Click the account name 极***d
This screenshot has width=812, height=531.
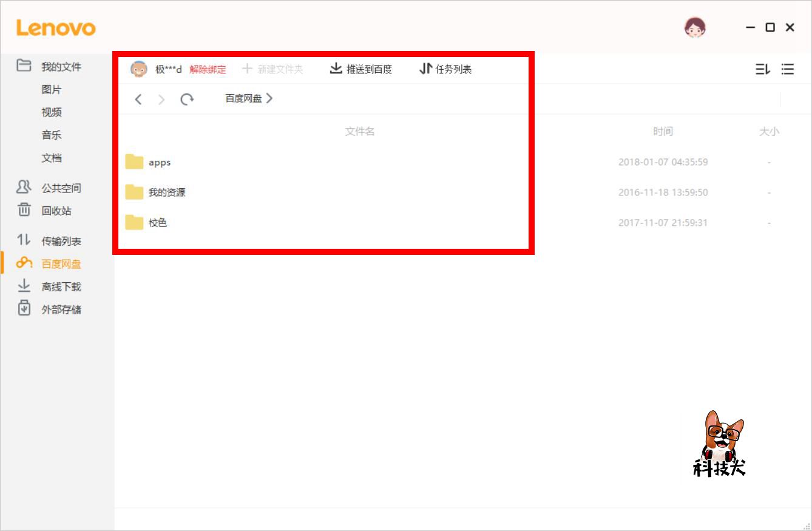169,69
